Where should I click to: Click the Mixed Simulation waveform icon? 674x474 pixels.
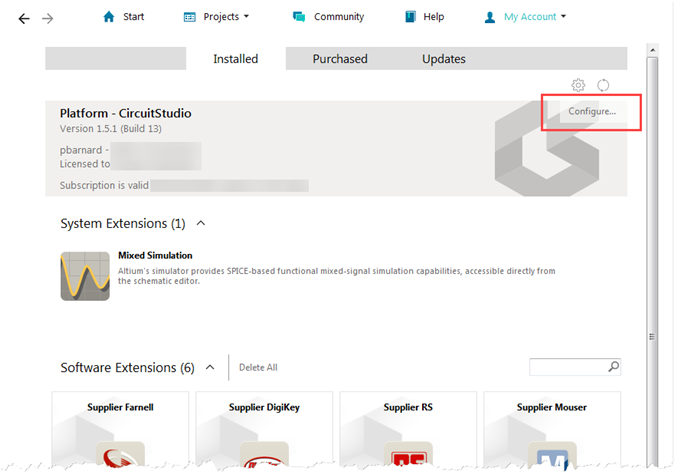[x=85, y=276]
